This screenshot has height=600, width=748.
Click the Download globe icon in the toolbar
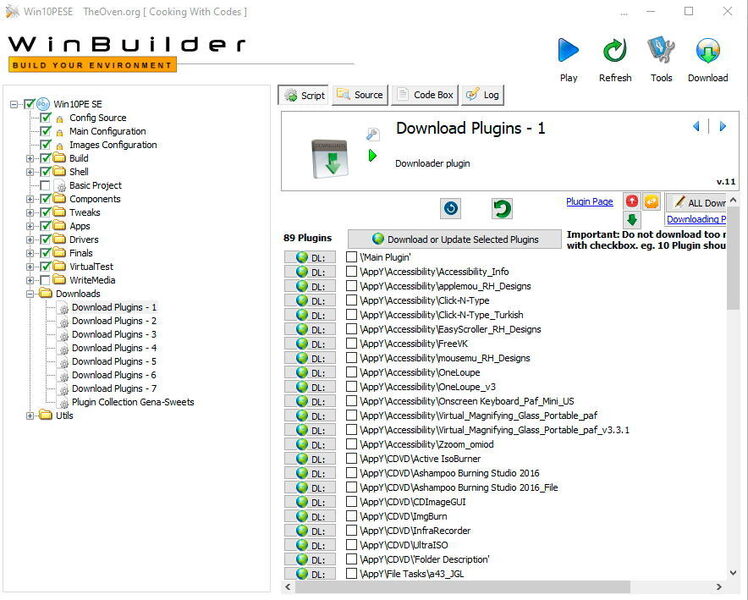707,50
